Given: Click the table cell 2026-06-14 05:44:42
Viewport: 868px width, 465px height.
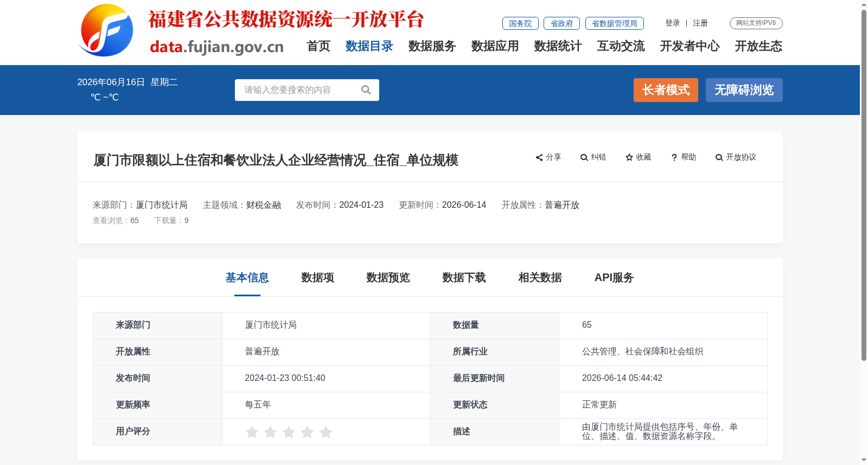Looking at the screenshot, I should (622, 378).
